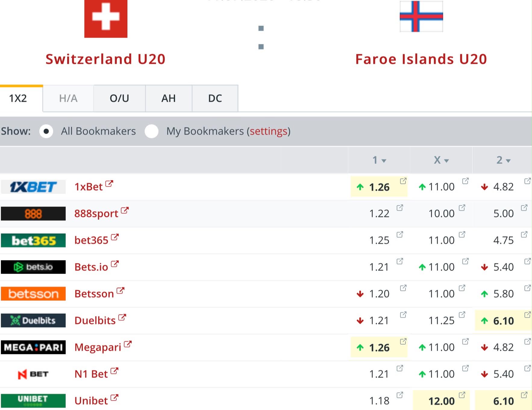This screenshot has width=532, height=410.
Task: Click the bet365 green logo
Action: pyautogui.click(x=33, y=240)
